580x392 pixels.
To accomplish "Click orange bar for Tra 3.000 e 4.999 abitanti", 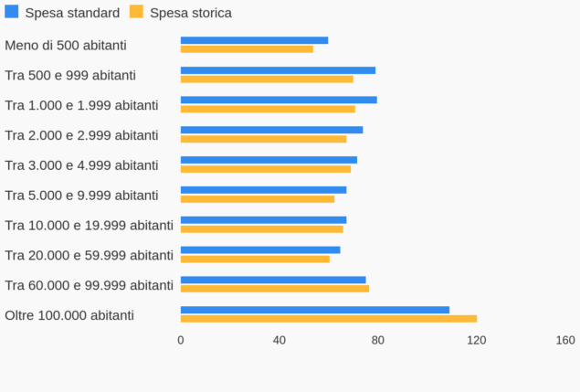I will coord(266,169).
